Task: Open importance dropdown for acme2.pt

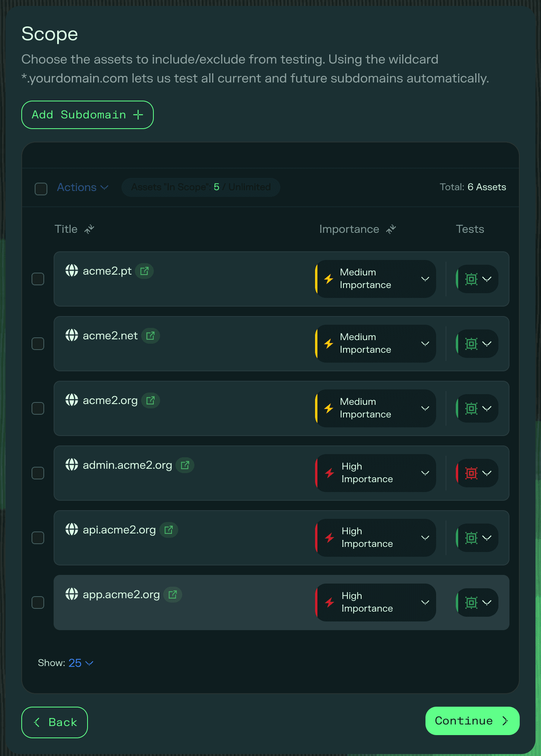Action: pyautogui.click(x=375, y=279)
